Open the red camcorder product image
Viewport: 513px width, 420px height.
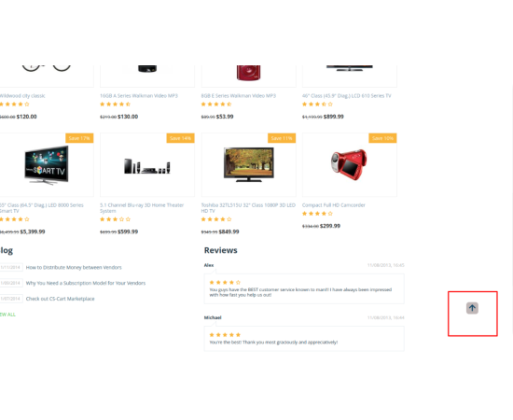point(349,164)
